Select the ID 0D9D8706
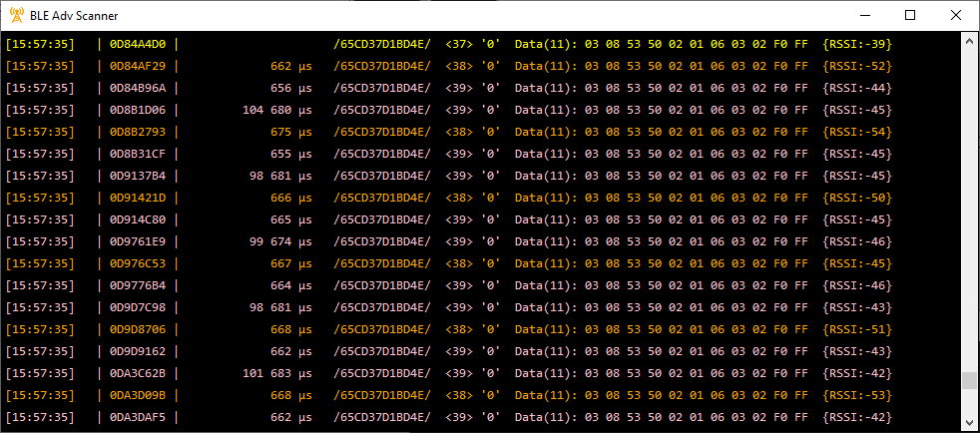Screen dimensions: 980x433 138,329
